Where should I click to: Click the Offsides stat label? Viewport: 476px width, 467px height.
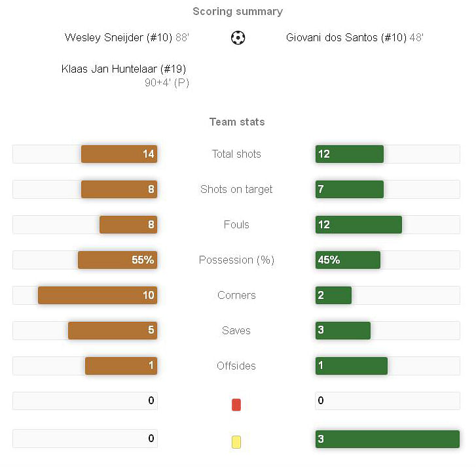tap(236, 366)
